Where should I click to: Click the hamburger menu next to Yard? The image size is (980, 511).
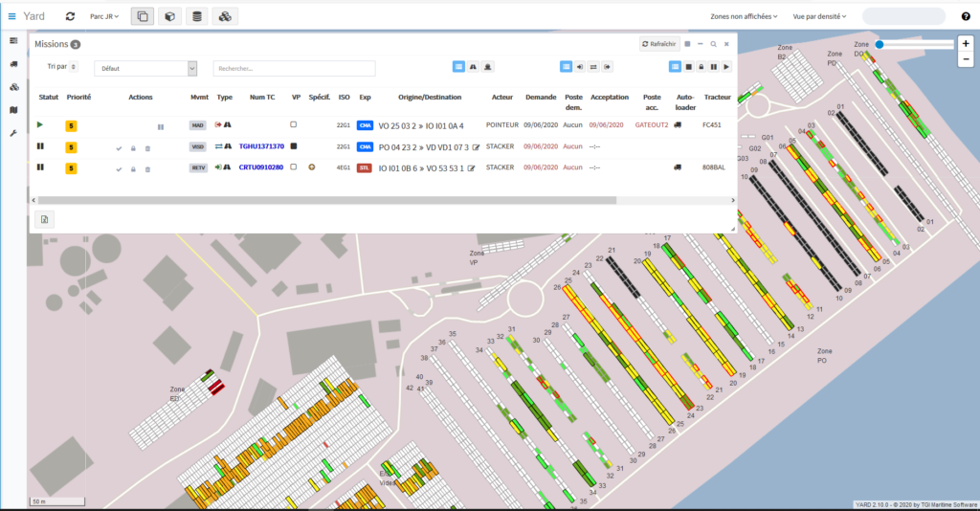11,16
